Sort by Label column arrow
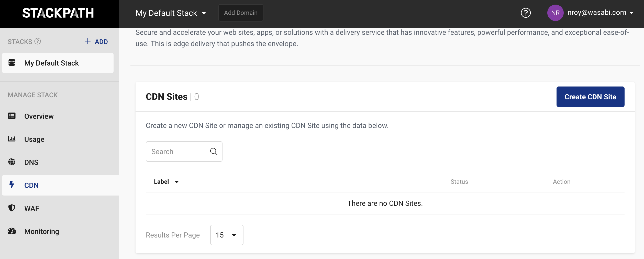 click(177, 182)
